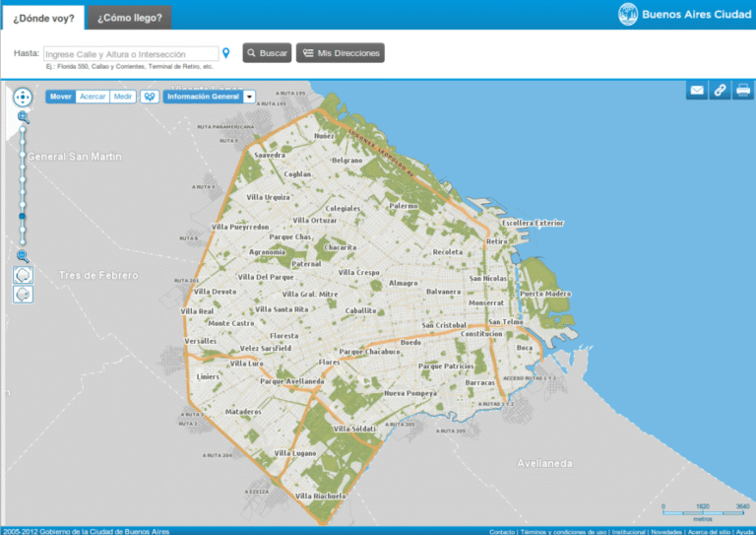Click the map scale bar

[x=703, y=512]
